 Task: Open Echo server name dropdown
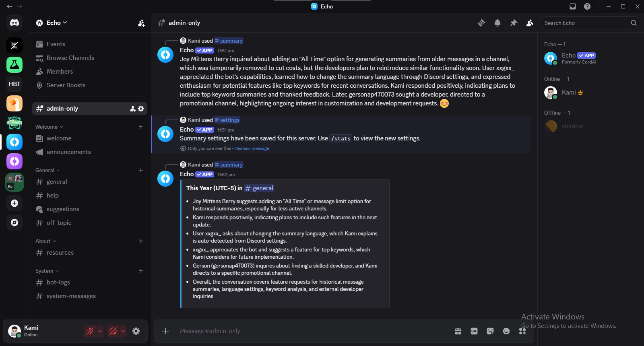[52, 23]
